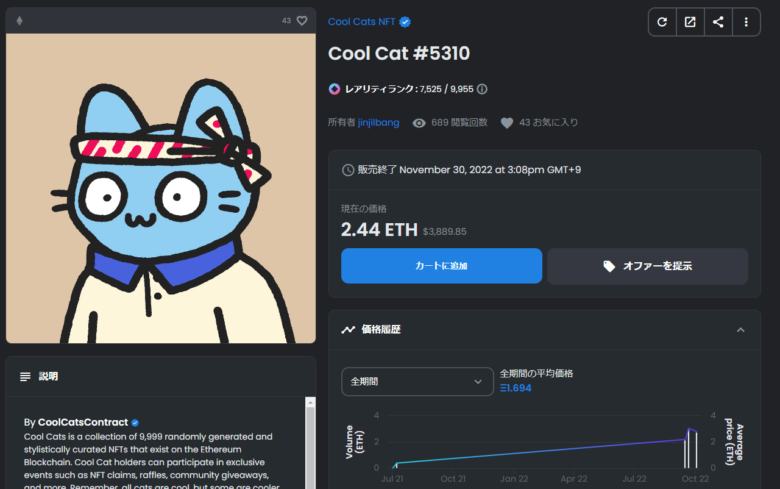Open the external link icon
Viewport: 780px width, 489px height.
(690, 22)
